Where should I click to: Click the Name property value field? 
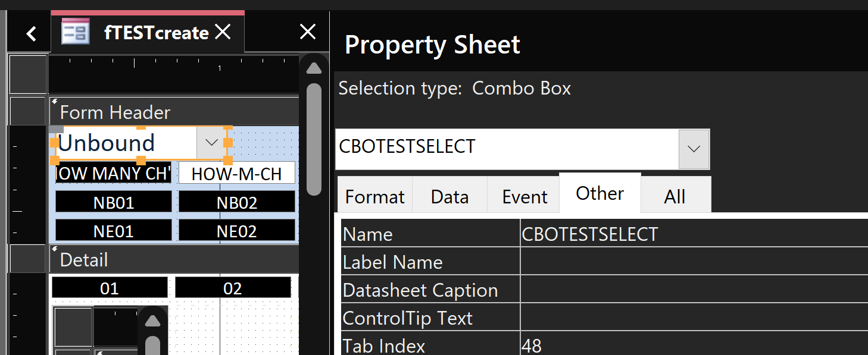(691, 234)
